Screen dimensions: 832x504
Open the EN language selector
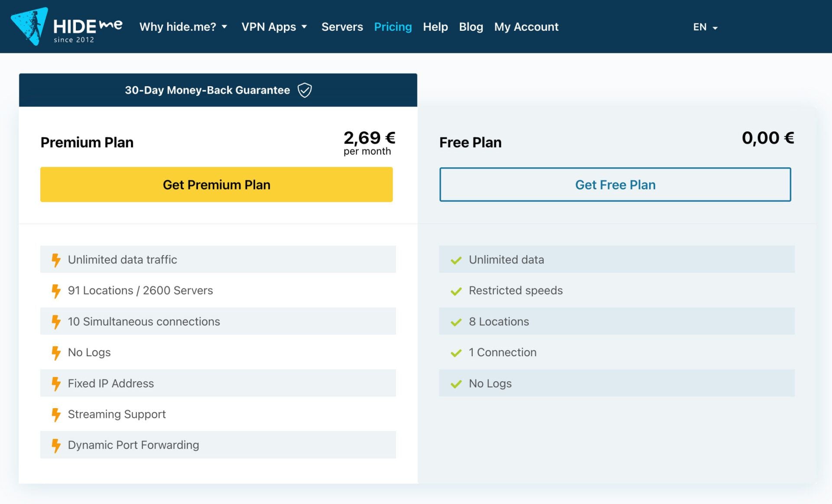[705, 27]
